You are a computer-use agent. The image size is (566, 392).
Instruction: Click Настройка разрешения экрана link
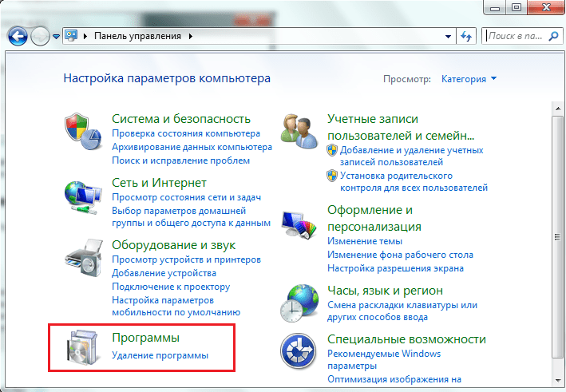[395, 268]
